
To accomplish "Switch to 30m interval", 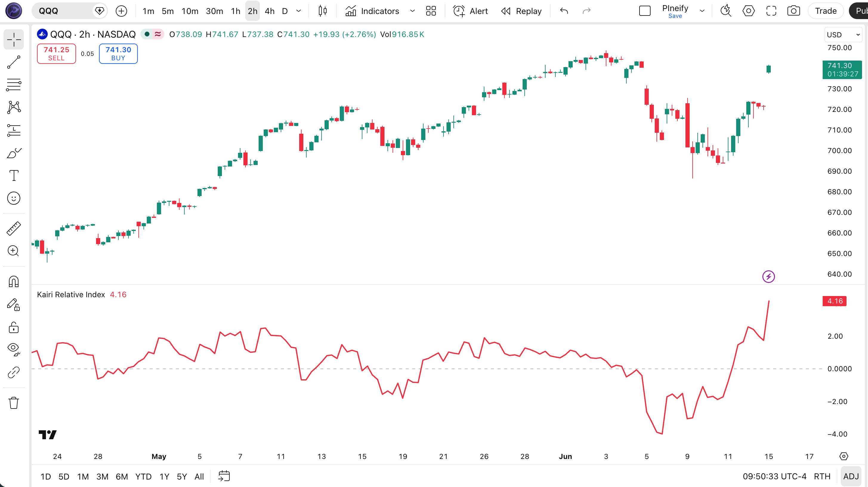I will click(x=214, y=11).
